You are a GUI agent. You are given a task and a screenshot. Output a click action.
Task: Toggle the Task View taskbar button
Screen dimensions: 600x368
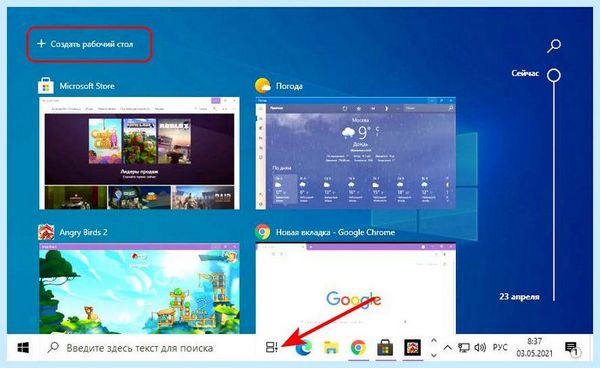[272, 347]
